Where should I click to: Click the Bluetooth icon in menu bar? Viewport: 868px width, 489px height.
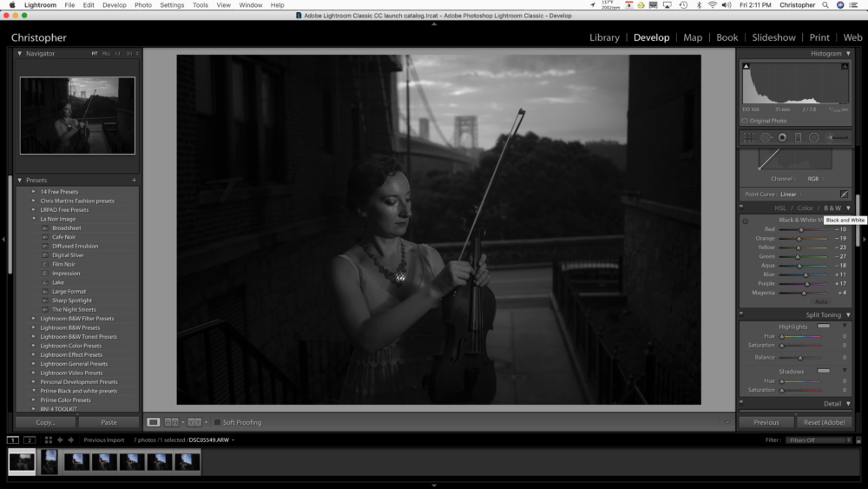tap(699, 5)
